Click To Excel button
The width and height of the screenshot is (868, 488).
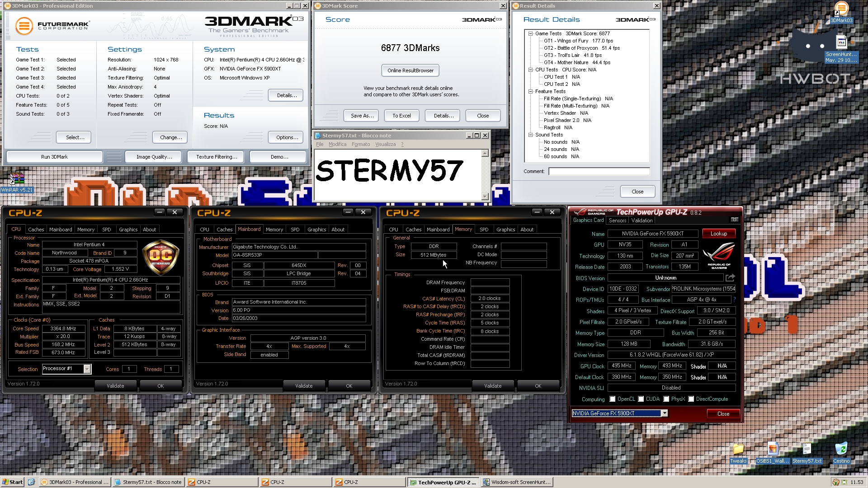click(401, 116)
